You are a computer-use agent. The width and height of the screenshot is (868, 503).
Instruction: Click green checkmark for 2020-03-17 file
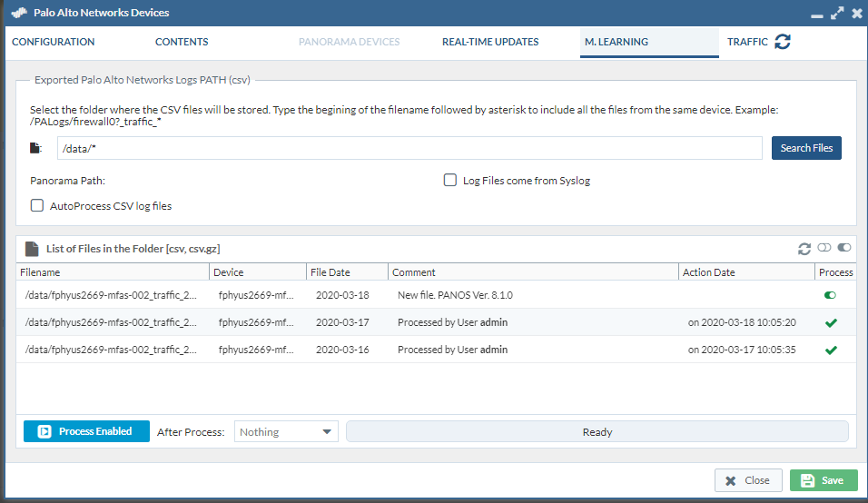click(831, 322)
